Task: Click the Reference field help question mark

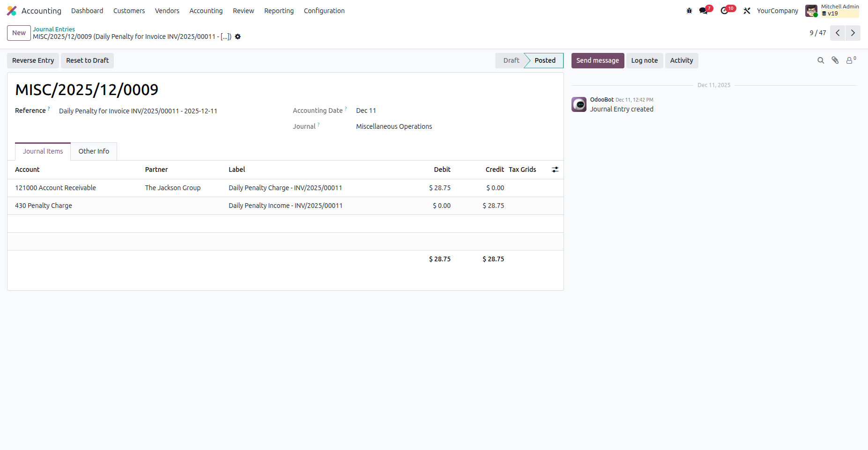Action: coord(49,108)
